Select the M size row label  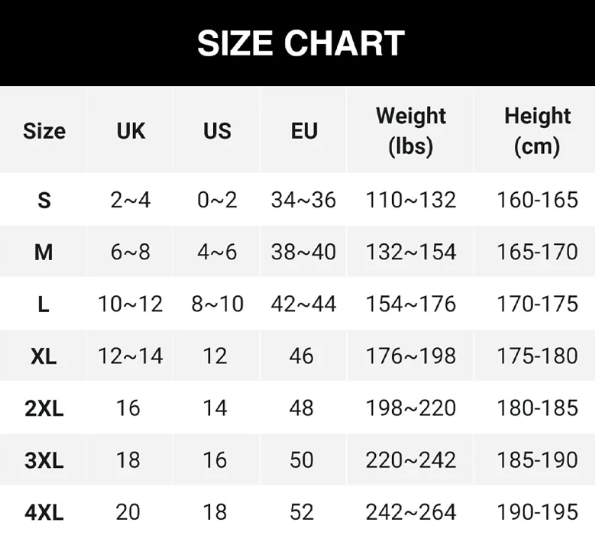(x=44, y=252)
